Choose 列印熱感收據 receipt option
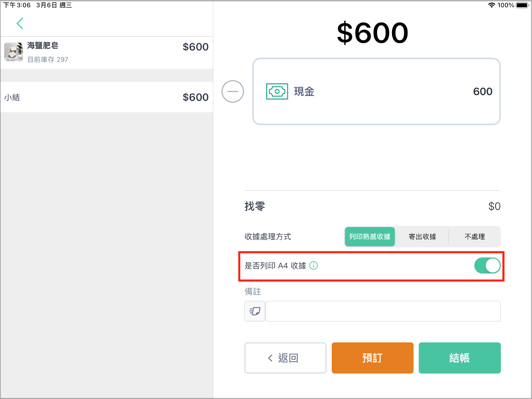Screen dimensions: 532x399 (370, 237)
